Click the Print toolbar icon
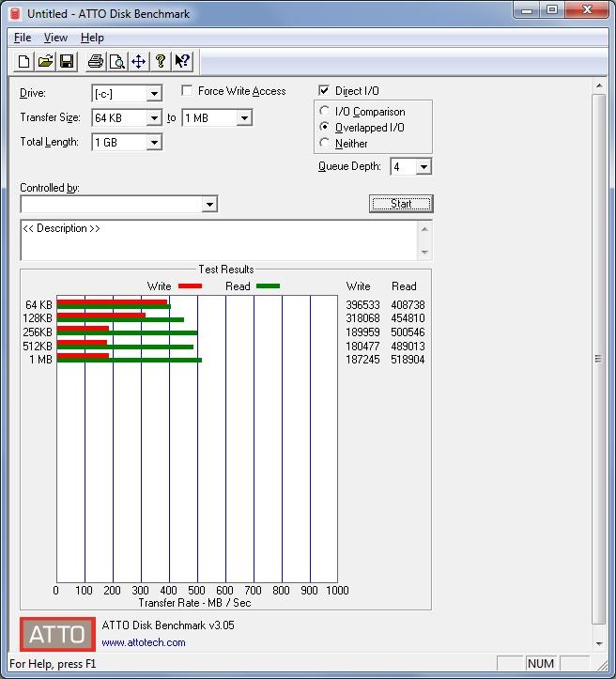 tap(95, 62)
